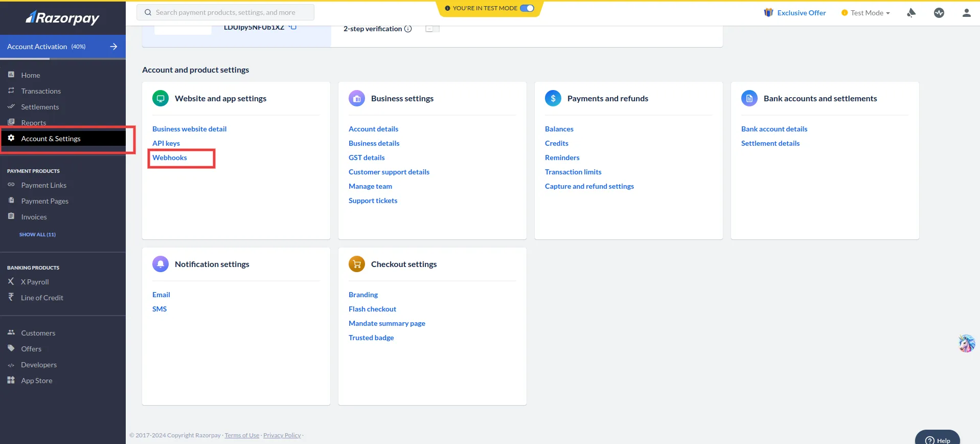The image size is (980, 444).
Task: Open the Customer support details link
Action: coord(389,172)
